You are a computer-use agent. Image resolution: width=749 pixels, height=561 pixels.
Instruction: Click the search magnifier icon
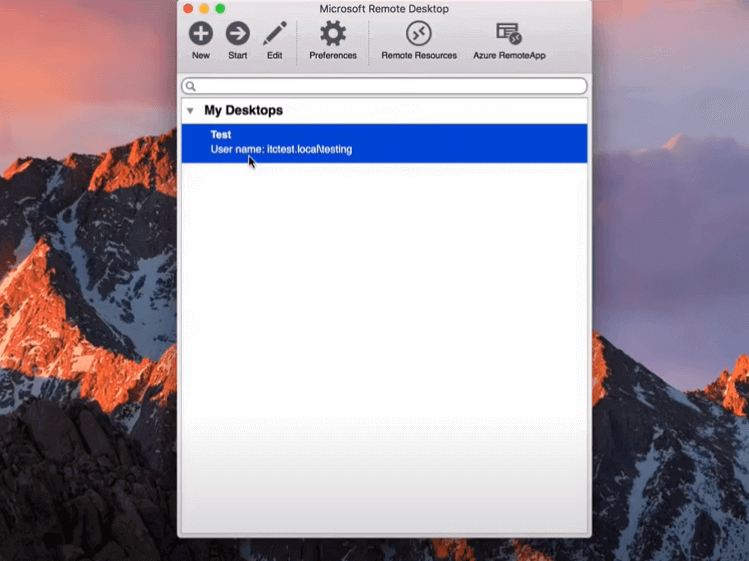tap(191, 86)
